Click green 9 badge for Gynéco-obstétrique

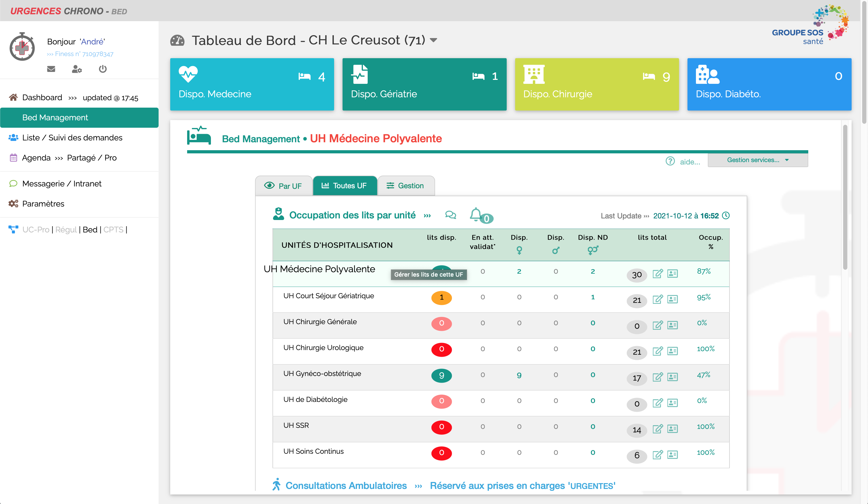[441, 375]
